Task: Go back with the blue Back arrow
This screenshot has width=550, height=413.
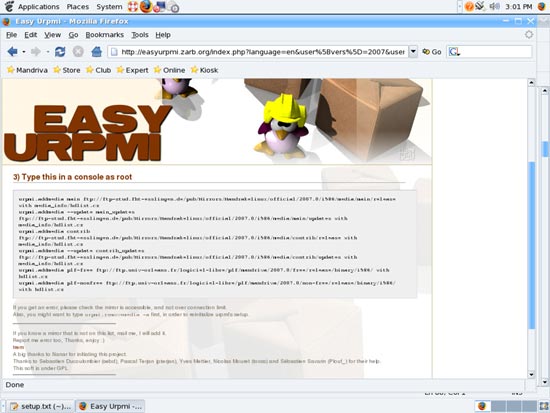Action: click(x=12, y=52)
